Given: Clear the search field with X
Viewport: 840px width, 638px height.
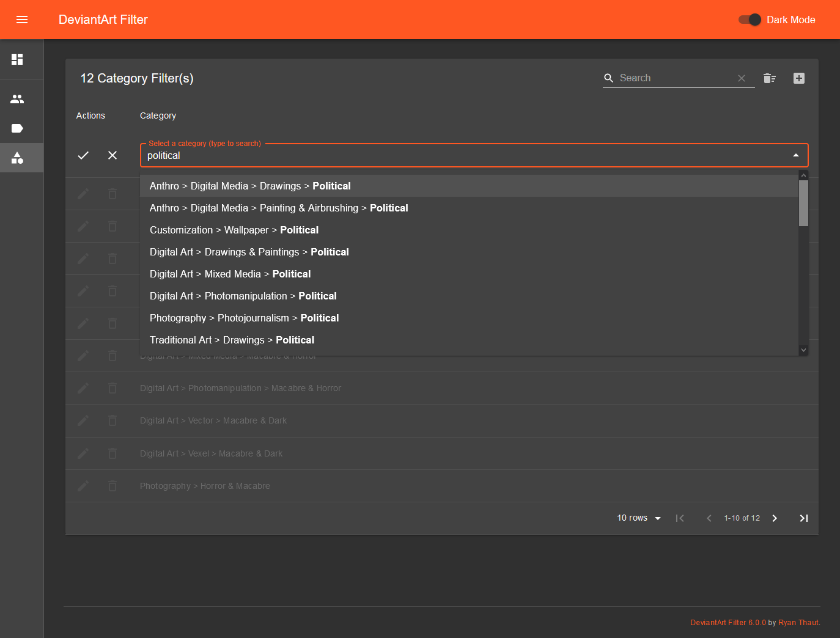Looking at the screenshot, I should [742, 78].
